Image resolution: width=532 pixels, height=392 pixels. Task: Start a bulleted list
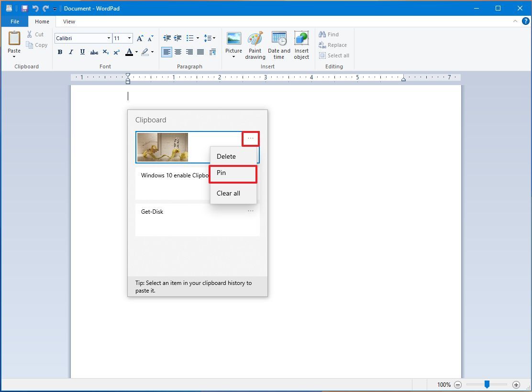(190, 38)
